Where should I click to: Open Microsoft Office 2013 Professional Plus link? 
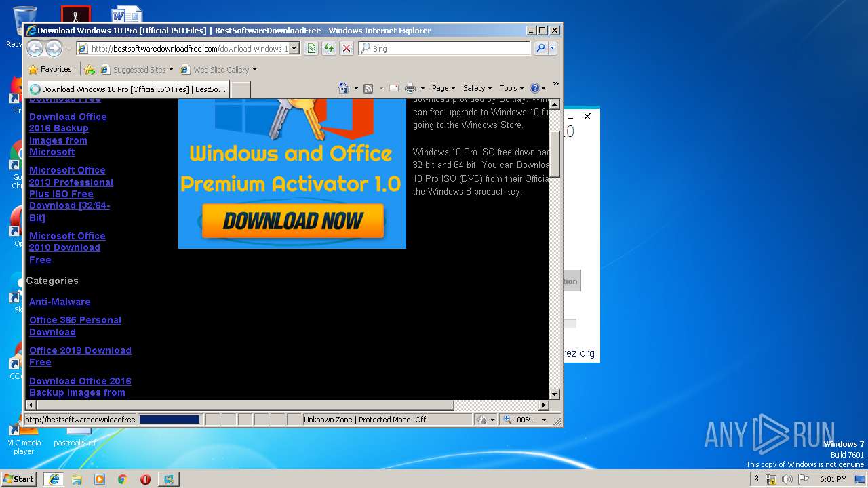tap(71, 194)
